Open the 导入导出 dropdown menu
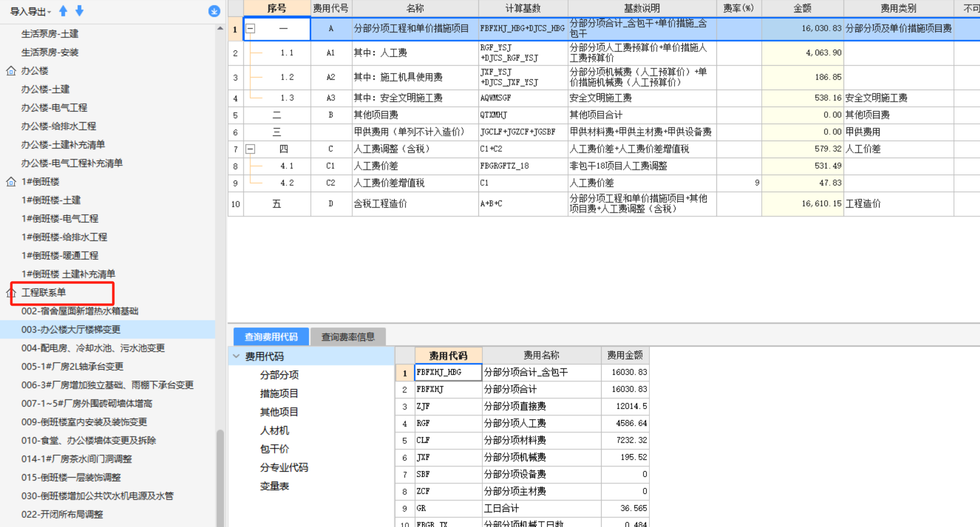This screenshot has width=980, height=527. coord(31,11)
